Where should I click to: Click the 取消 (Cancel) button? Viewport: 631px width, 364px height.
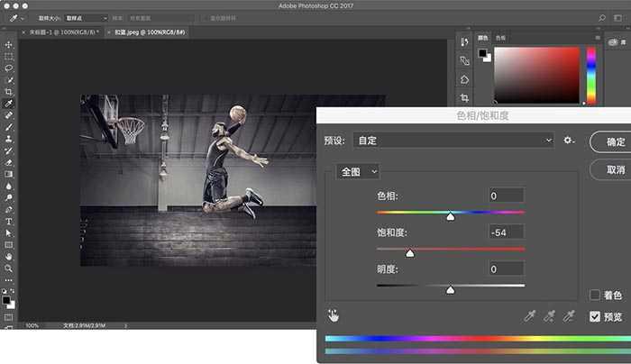click(615, 169)
